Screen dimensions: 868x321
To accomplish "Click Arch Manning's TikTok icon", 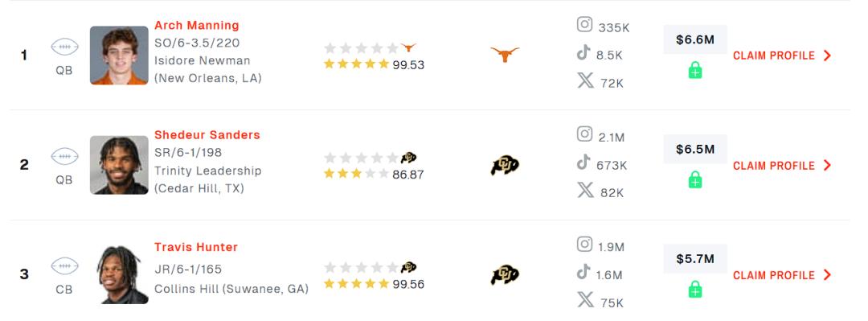I will tap(583, 52).
